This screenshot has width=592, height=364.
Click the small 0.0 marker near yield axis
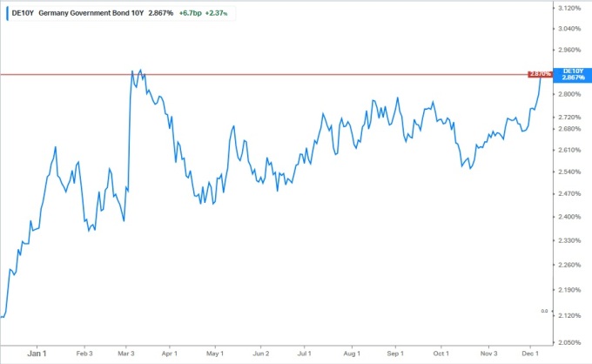point(544,311)
